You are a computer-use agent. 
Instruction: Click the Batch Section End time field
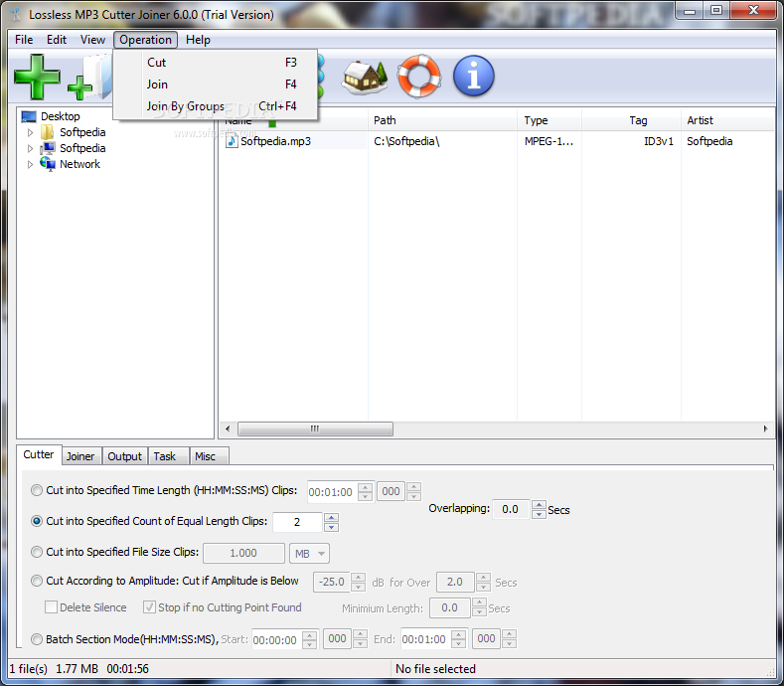[x=426, y=639]
